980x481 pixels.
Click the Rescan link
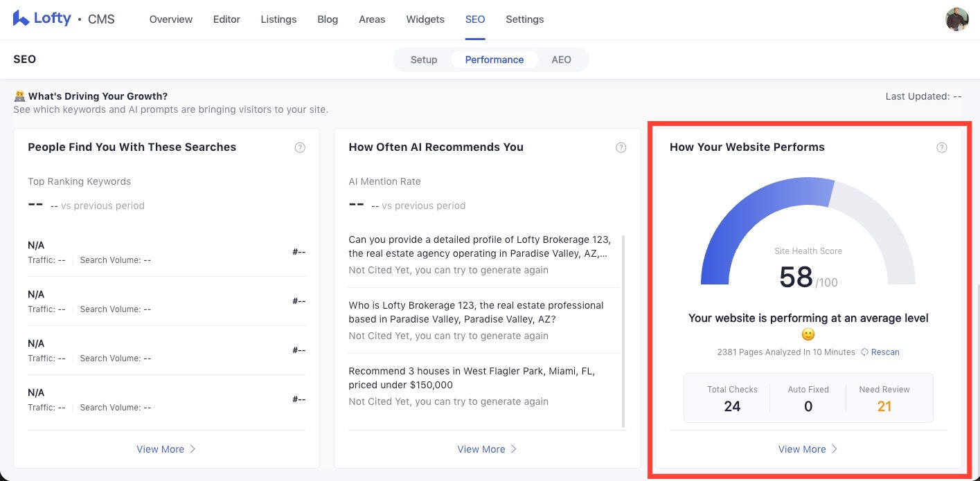885,352
